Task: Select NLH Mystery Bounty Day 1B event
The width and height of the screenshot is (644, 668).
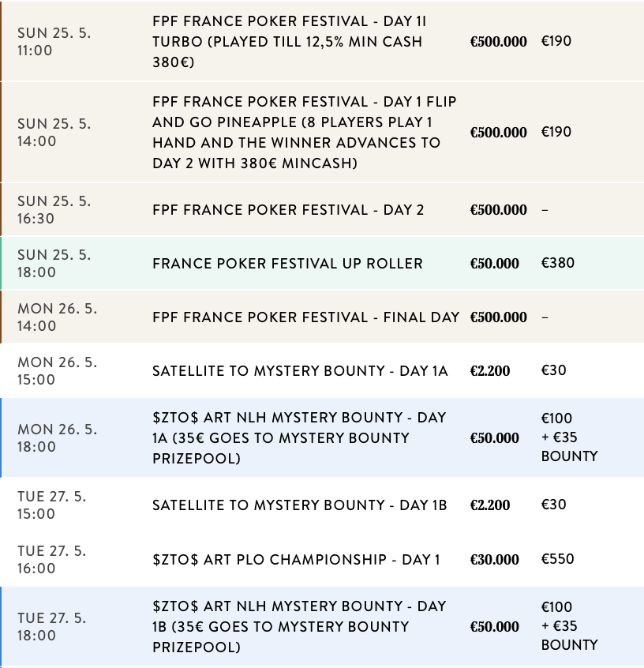Action: click(x=299, y=627)
